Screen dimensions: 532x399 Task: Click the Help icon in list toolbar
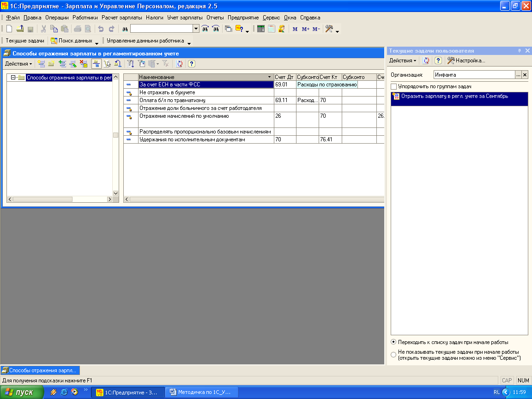point(191,64)
